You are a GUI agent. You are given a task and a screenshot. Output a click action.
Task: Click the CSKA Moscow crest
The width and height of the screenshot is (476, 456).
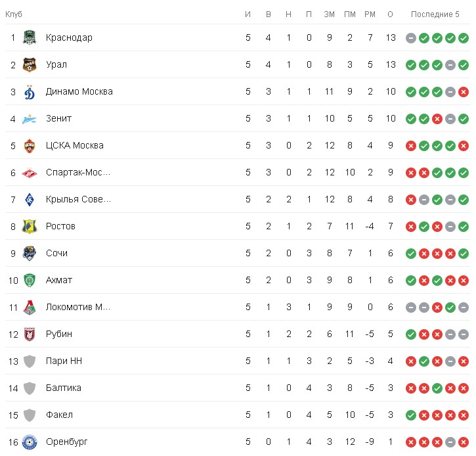point(30,145)
